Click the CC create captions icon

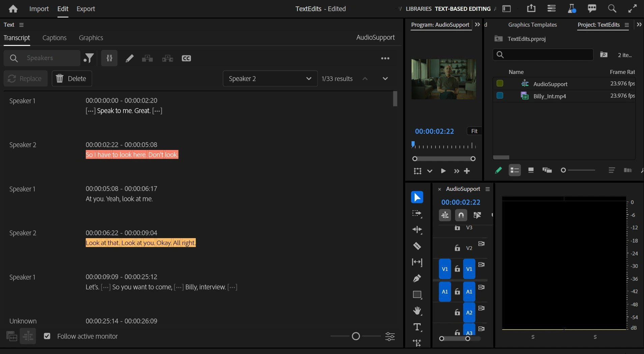[x=186, y=58]
